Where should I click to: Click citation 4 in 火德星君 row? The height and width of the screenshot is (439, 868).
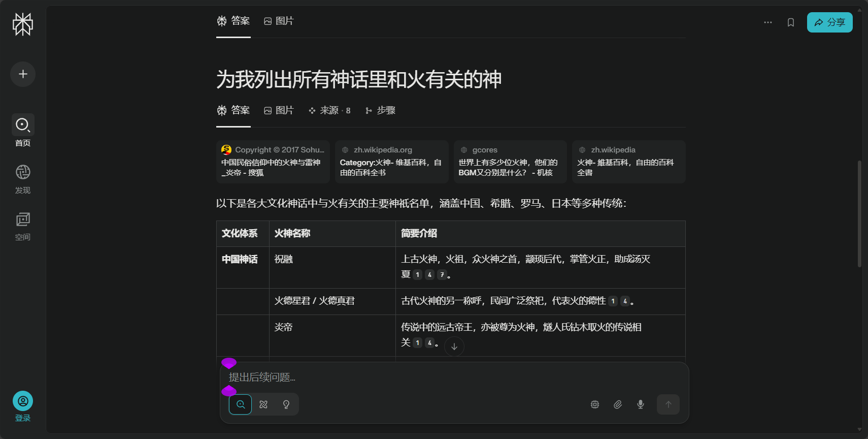coord(625,301)
